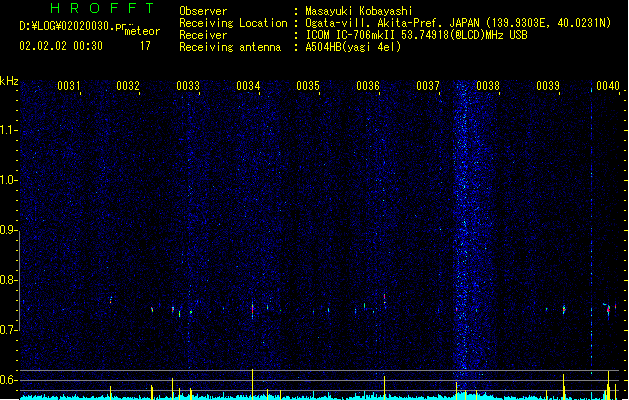Click the 0039 time marker
This screenshot has width=629, height=400.
point(548,86)
